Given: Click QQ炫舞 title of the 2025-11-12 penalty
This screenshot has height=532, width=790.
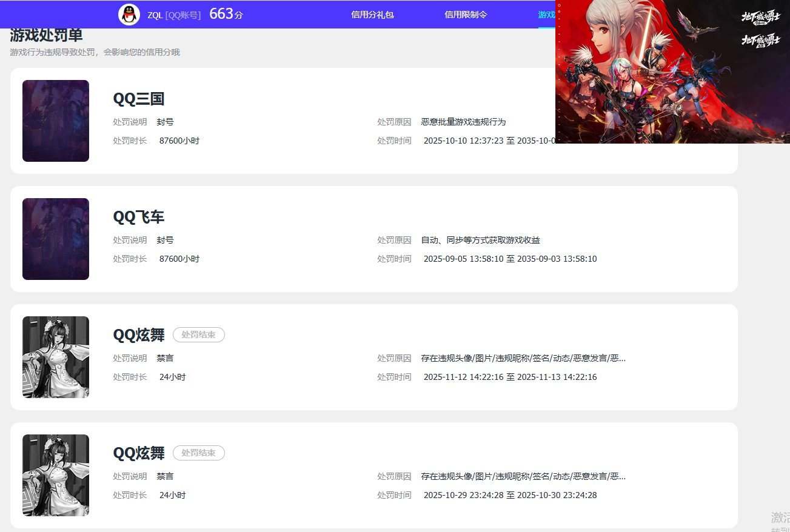Looking at the screenshot, I should pyautogui.click(x=139, y=335).
